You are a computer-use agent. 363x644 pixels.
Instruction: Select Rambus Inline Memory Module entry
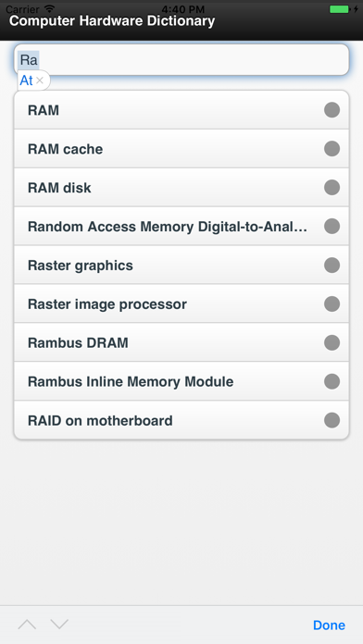pyautogui.click(x=181, y=381)
